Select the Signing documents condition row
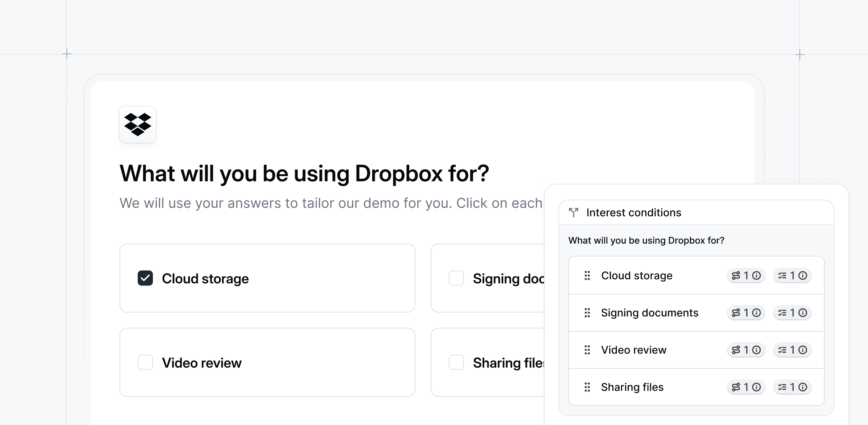This screenshot has height=425, width=868. (697, 313)
